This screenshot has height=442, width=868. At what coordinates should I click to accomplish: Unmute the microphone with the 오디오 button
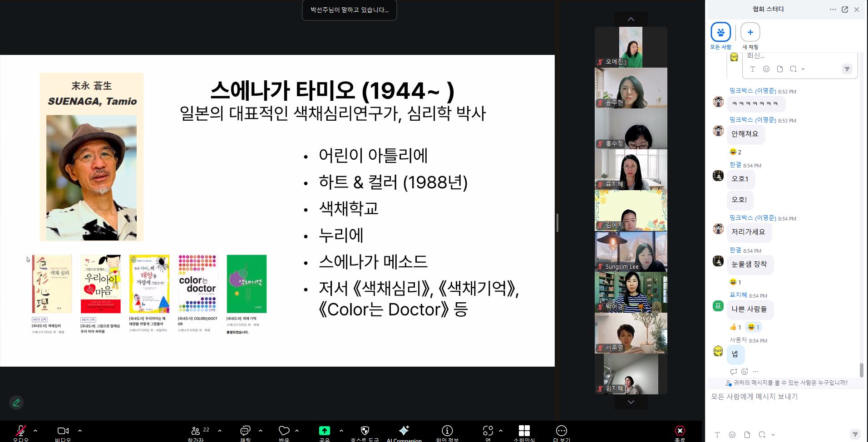[x=20, y=431]
